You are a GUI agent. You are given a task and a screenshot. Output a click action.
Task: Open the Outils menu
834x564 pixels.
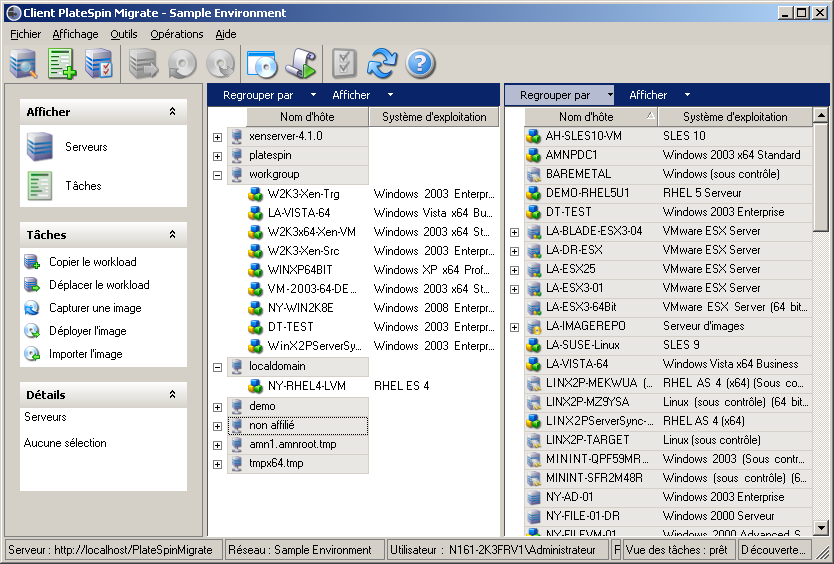(124, 34)
